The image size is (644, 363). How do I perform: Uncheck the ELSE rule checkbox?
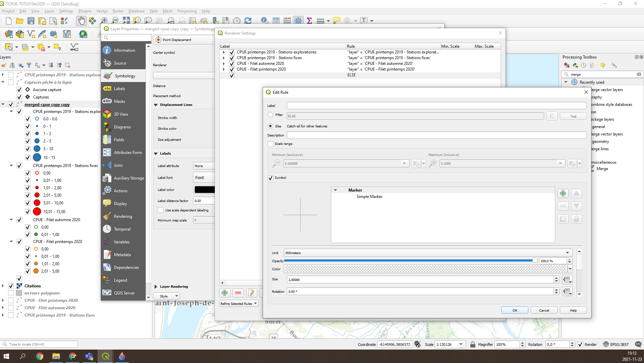tap(232, 75)
